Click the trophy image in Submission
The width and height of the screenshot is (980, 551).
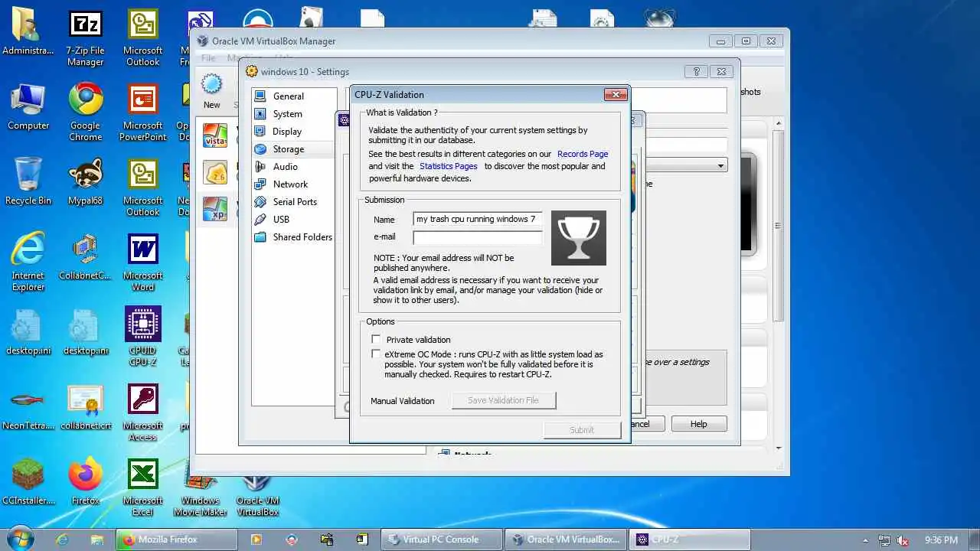[x=579, y=238]
